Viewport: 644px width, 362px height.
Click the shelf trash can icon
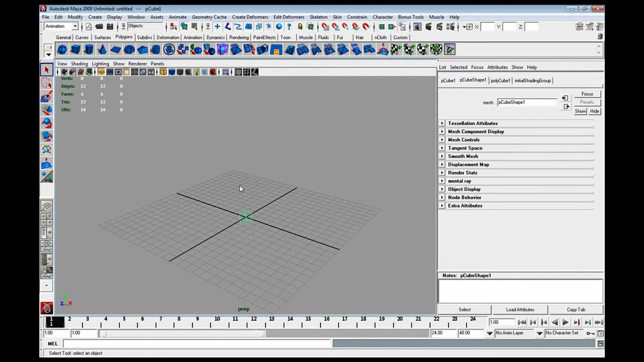coord(600,37)
